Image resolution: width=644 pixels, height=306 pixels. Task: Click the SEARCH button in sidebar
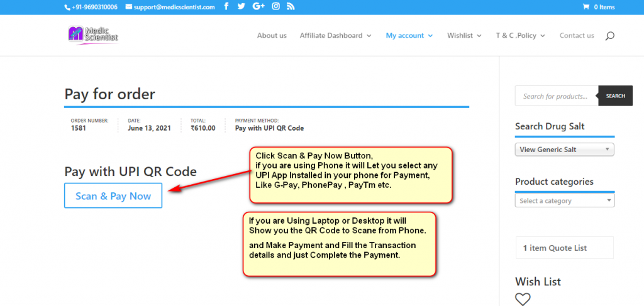coord(615,96)
